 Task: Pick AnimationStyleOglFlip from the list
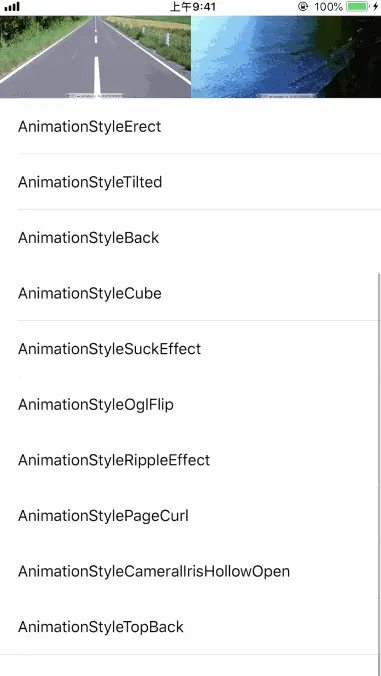click(x=190, y=404)
